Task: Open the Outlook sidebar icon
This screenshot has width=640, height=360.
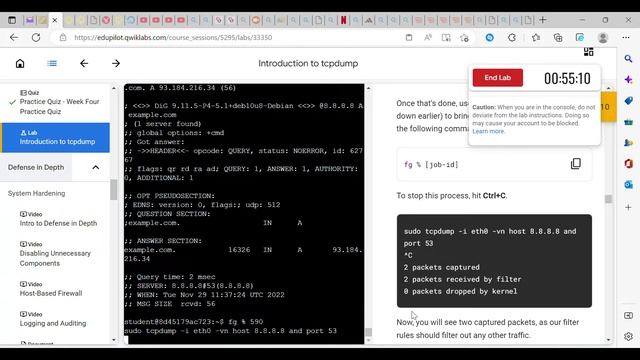Action: [629, 184]
